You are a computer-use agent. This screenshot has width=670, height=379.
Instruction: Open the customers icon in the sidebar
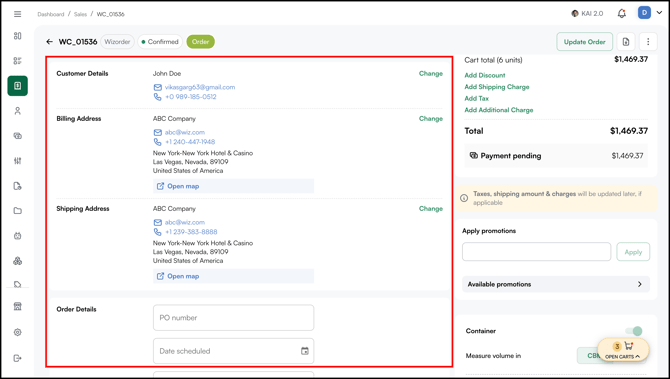18,111
